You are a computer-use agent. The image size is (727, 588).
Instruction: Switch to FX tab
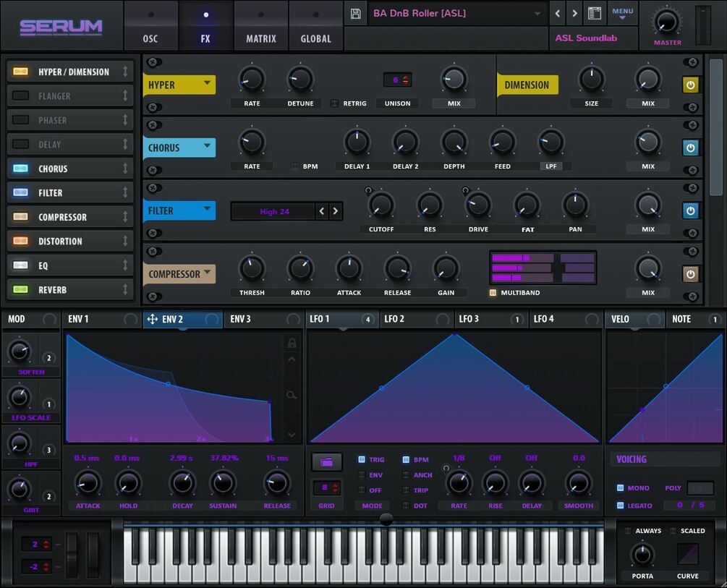click(x=205, y=25)
